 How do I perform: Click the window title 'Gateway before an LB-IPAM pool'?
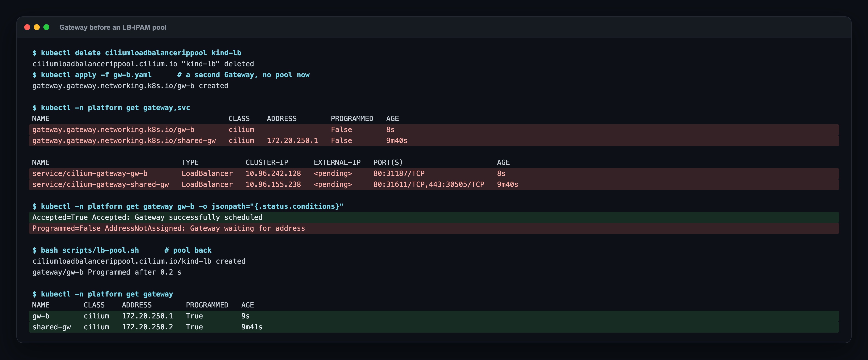tap(113, 27)
